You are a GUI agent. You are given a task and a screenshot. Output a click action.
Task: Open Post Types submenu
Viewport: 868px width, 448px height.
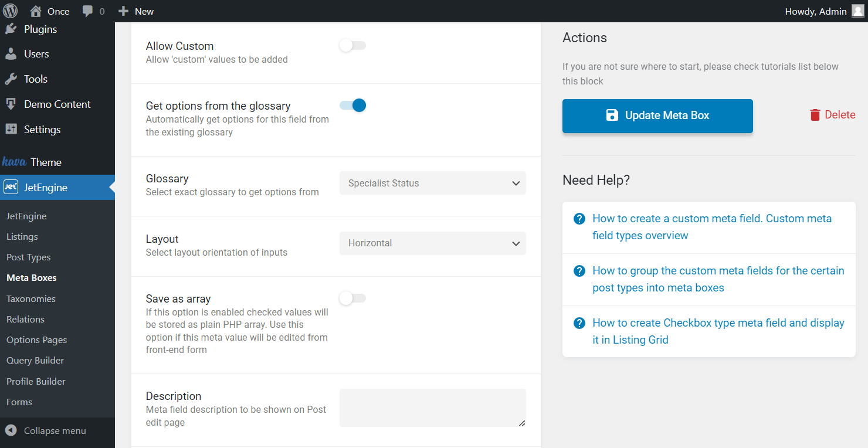29,257
